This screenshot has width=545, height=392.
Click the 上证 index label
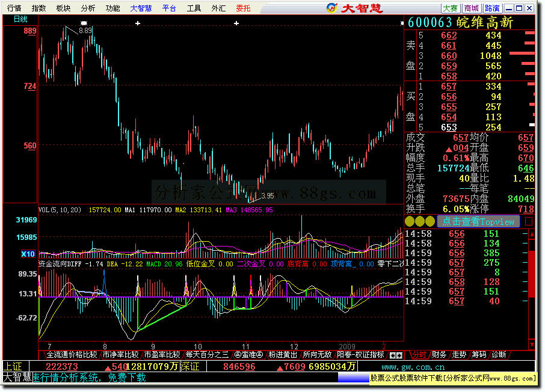(x=13, y=367)
